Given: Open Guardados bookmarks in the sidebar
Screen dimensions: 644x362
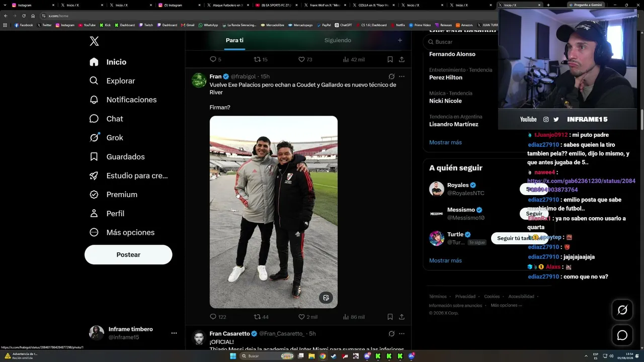Looking at the screenshot, I should coord(117,157).
